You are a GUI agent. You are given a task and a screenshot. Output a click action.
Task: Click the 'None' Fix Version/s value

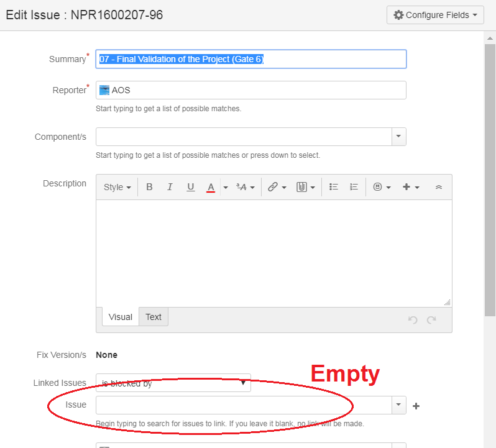107,355
